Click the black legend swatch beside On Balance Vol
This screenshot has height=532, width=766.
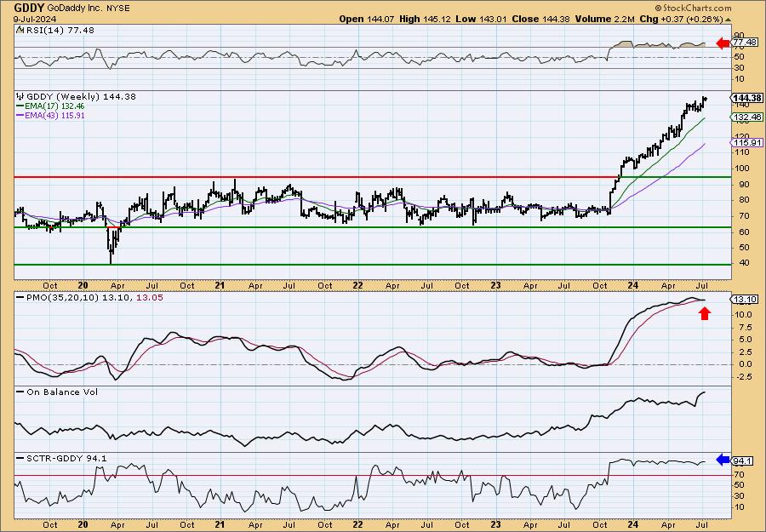click(x=20, y=392)
